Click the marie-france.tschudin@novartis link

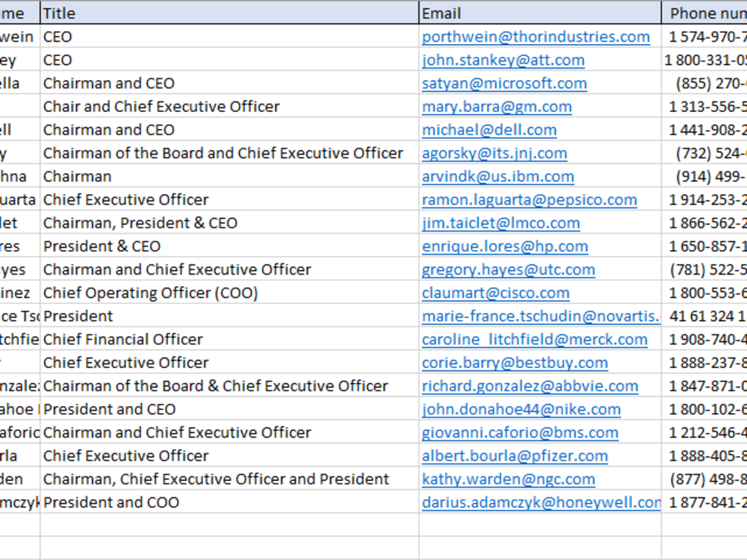pos(541,317)
